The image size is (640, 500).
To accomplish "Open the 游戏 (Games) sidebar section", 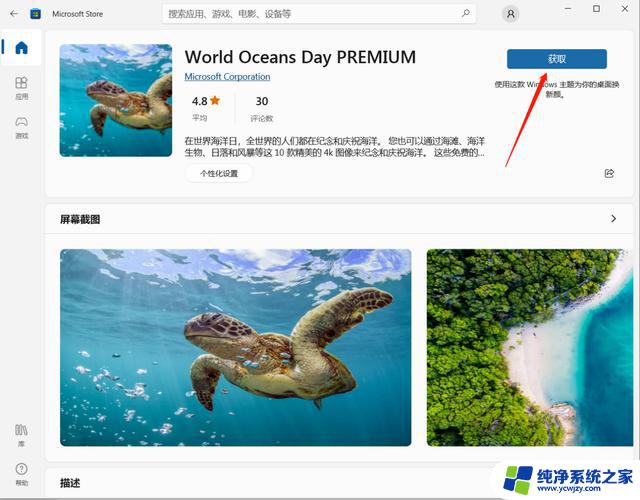I will tap(21, 127).
